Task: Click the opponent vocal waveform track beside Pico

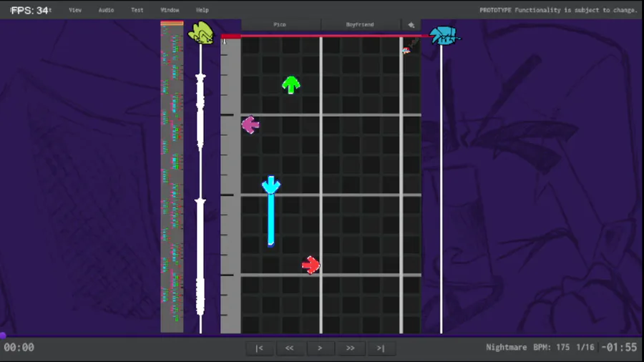Action: (200, 189)
